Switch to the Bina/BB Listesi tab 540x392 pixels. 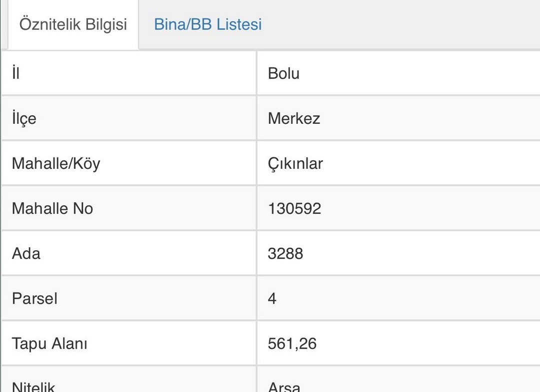point(207,24)
